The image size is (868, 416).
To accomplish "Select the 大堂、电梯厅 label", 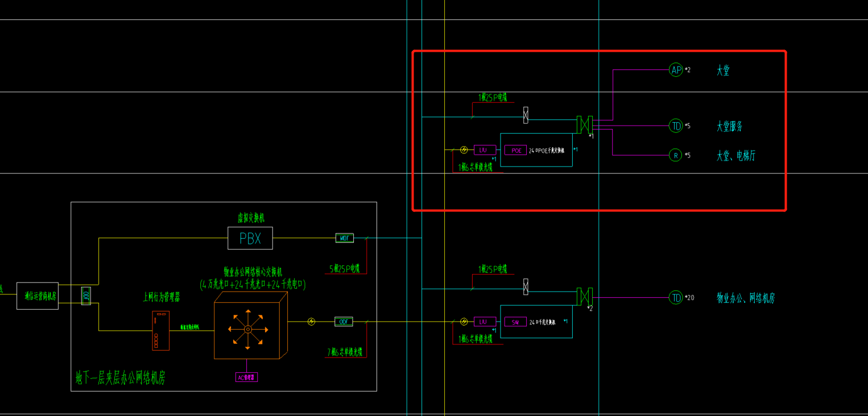I will point(736,155).
